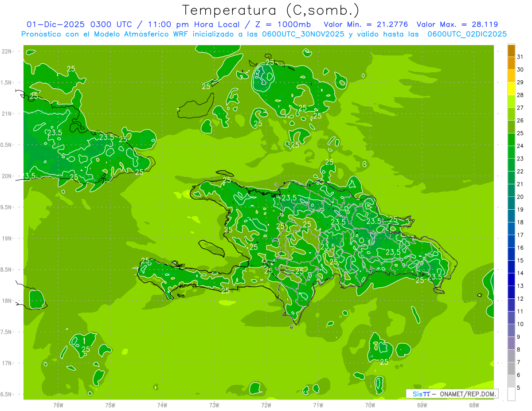
Task: Click the "76W" longitude axis label
Action: [58, 405]
